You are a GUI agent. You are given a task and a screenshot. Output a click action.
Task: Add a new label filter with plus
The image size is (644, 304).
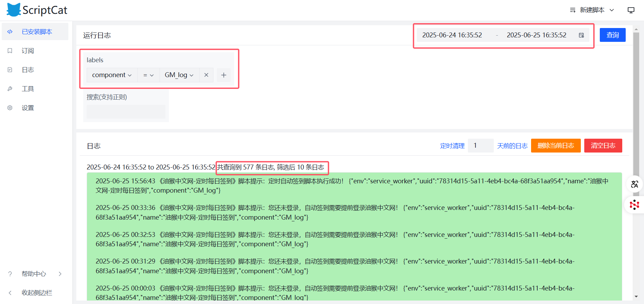[224, 75]
